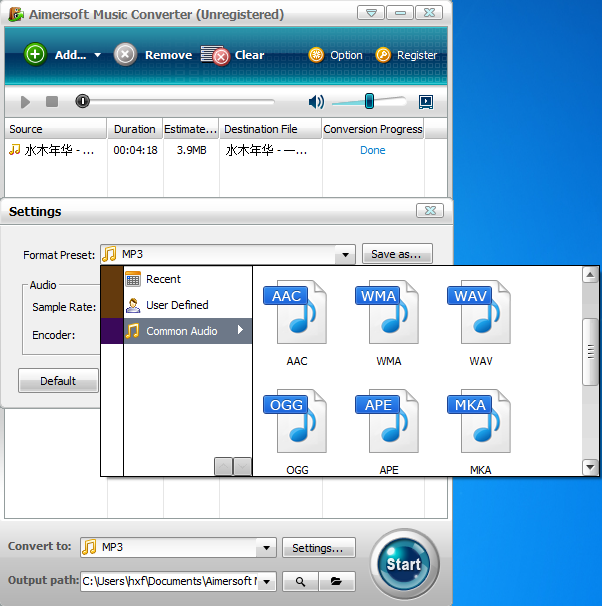Select the Common Audio category

188,331
